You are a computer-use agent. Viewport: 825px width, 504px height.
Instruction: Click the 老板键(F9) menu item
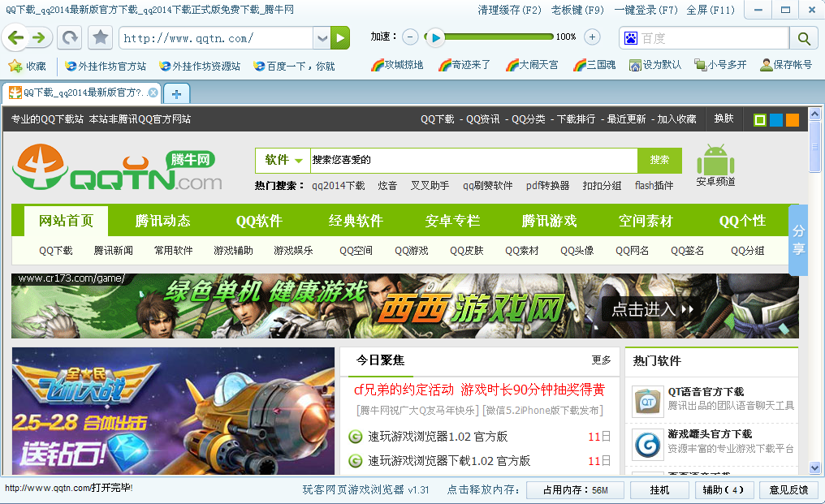(x=577, y=10)
